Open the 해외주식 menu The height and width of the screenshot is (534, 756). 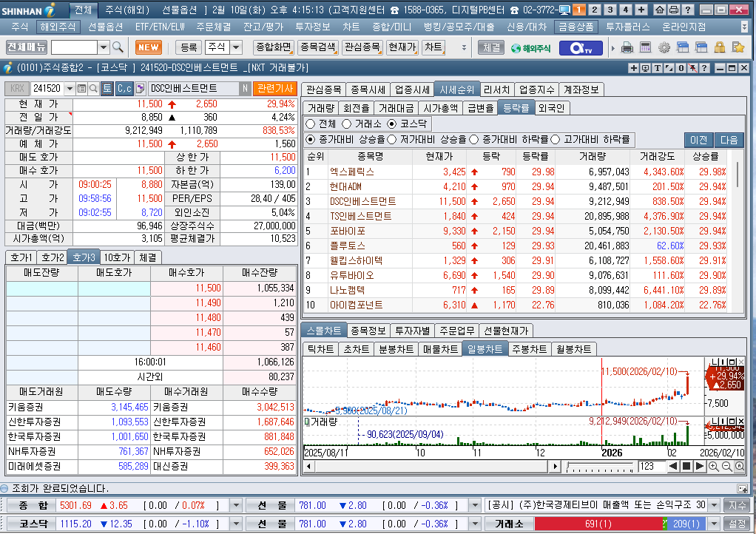pos(58,27)
